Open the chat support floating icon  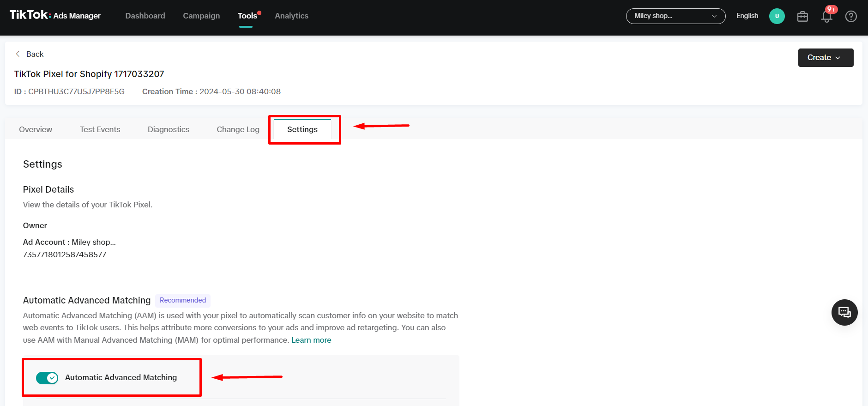point(844,313)
